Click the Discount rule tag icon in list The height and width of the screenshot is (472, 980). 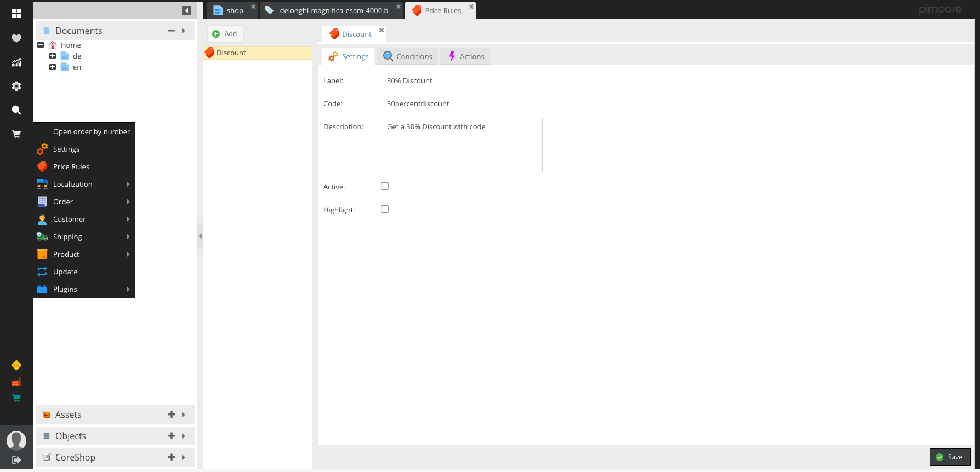pyautogui.click(x=209, y=53)
